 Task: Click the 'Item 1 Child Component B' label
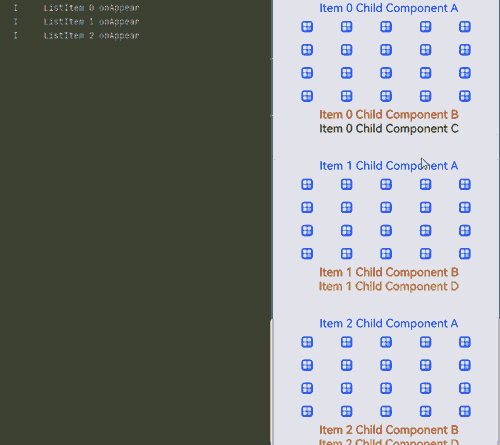(x=389, y=273)
